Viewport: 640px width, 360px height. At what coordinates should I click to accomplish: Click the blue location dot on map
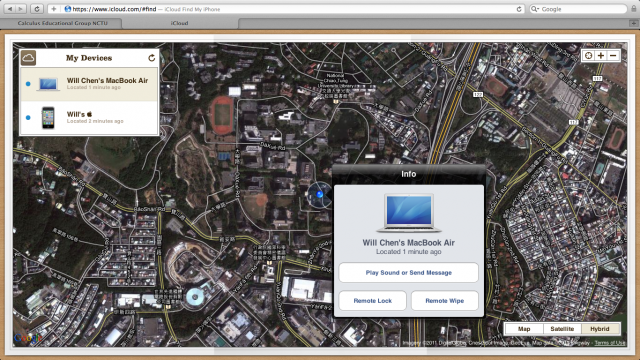[320, 195]
